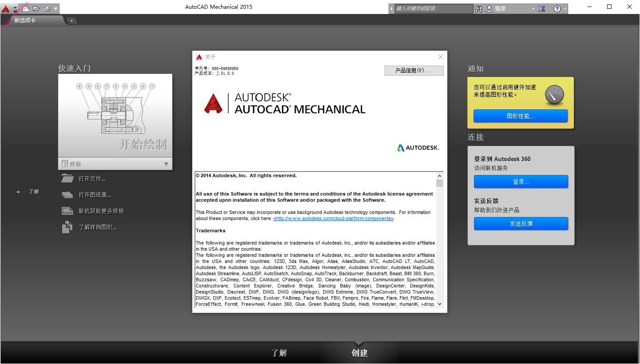
Task: Click the 产品版本: J.51.0.0 text
Action: point(214,73)
